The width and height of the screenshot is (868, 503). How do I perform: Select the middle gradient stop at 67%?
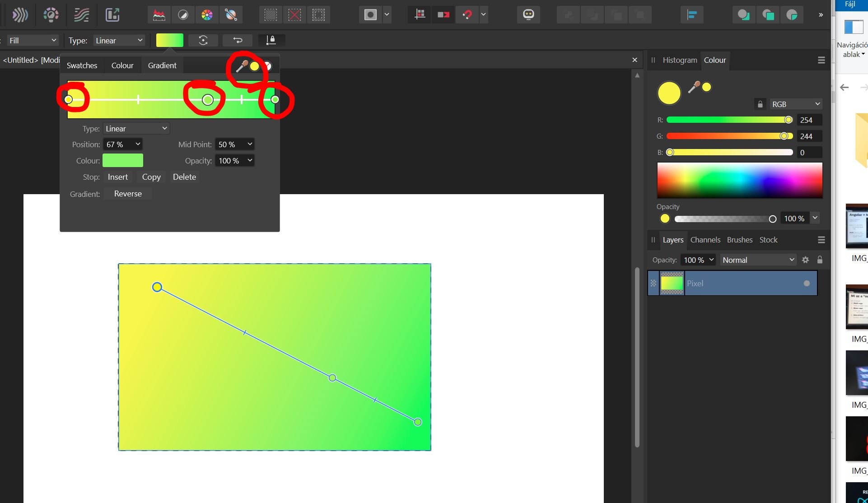point(208,100)
